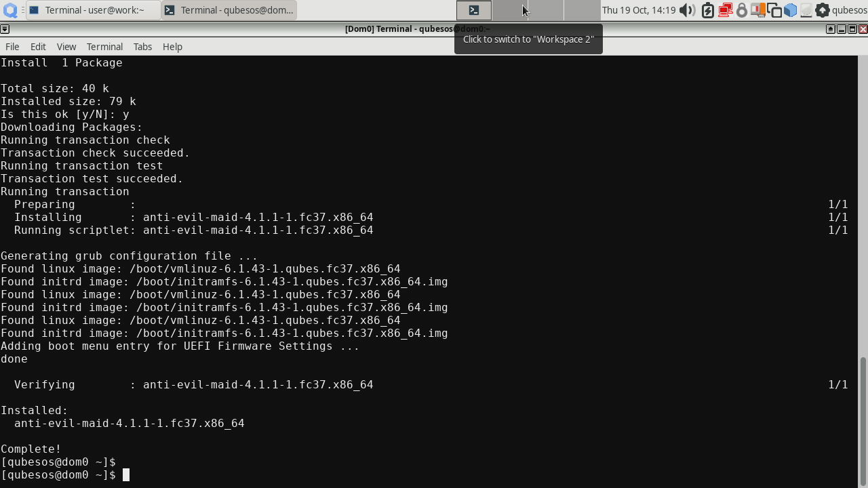Click the qubesos user session menu

tap(850, 10)
